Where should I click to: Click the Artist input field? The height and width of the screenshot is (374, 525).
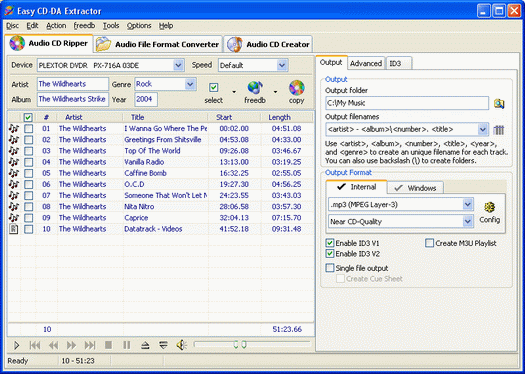click(x=73, y=84)
